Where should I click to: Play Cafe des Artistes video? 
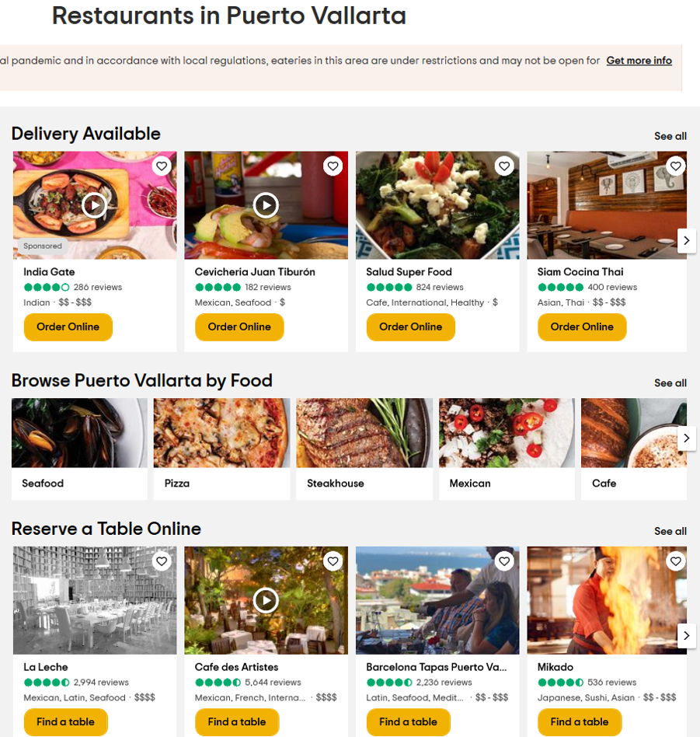click(x=266, y=601)
